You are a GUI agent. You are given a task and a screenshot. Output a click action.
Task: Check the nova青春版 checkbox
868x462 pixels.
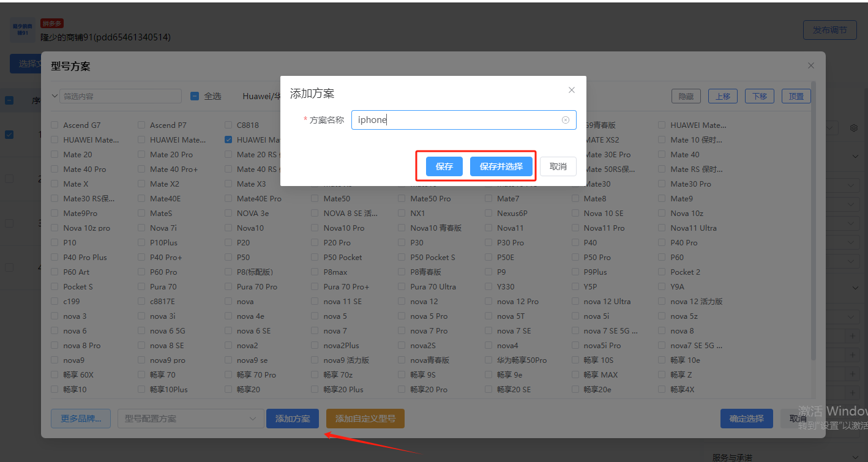[x=402, y=360]
